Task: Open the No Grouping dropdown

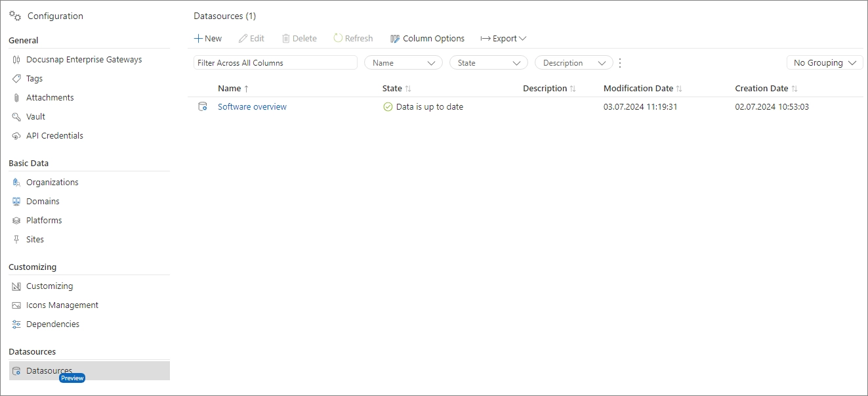Action: 824,62
